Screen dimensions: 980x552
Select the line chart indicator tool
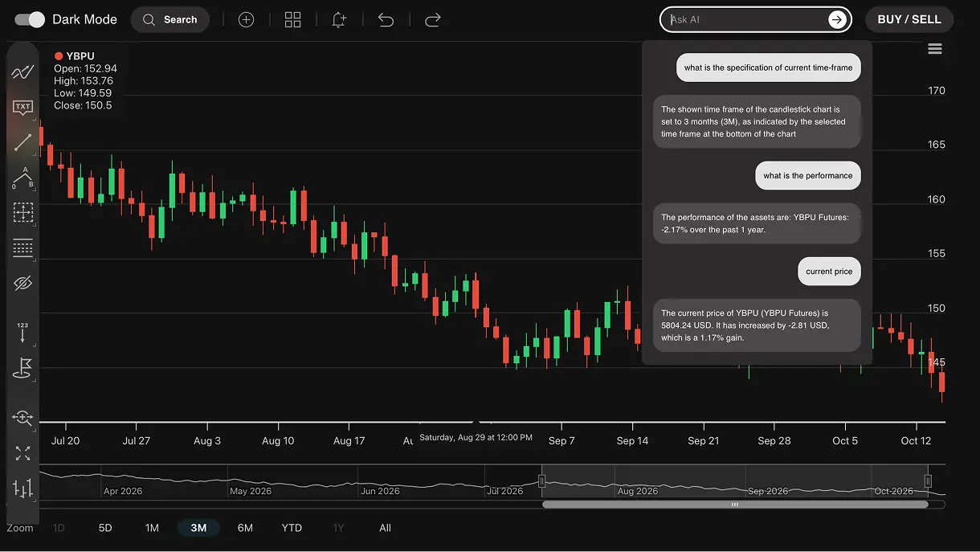point(22,72)
